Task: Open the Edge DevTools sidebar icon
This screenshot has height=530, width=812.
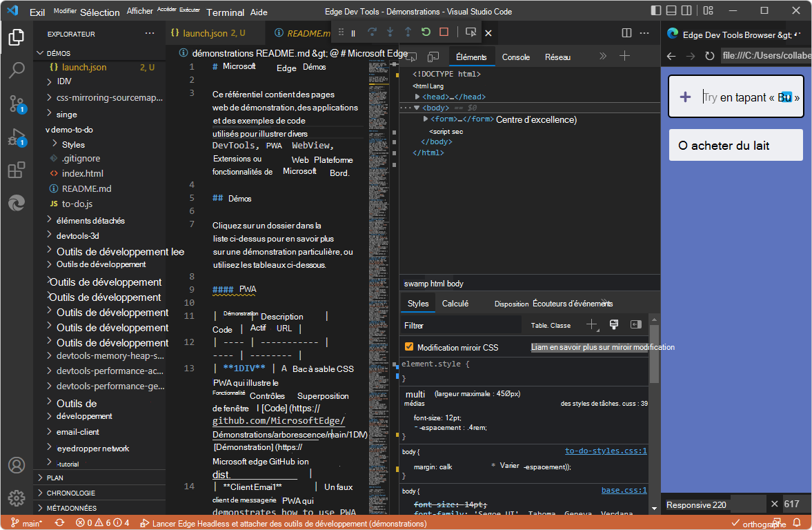Action: pos(16,203)
